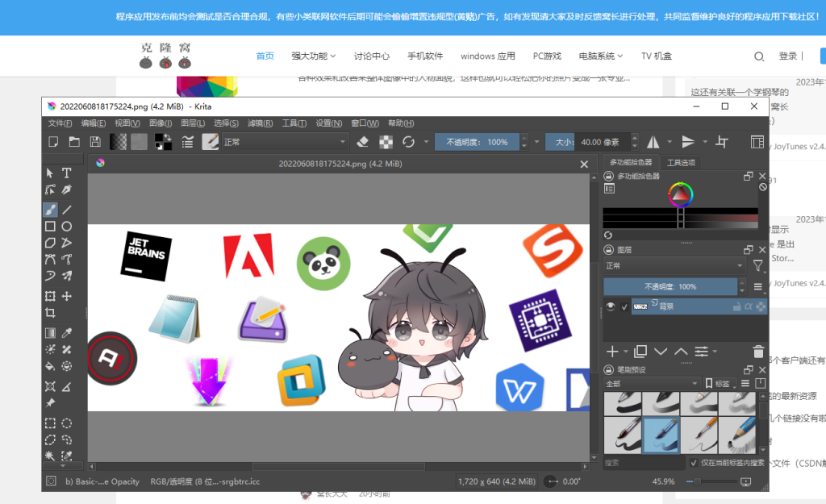
Task: Select the Bezier Curve tool
Action: (x=50, y=259)
